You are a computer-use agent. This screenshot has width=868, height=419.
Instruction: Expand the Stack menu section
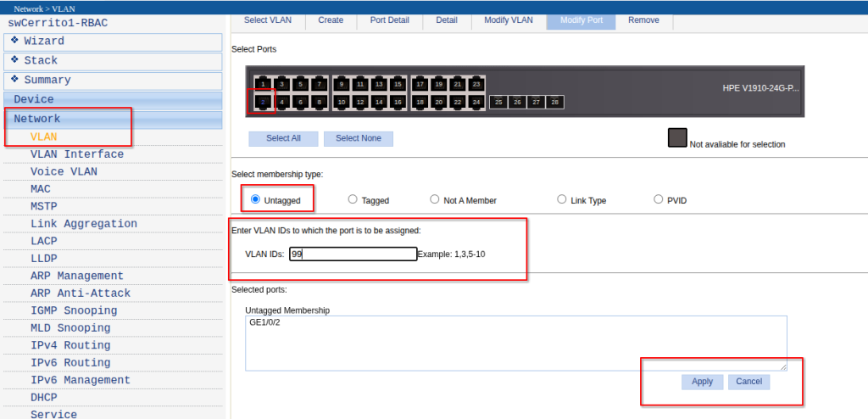click(113, 62)
